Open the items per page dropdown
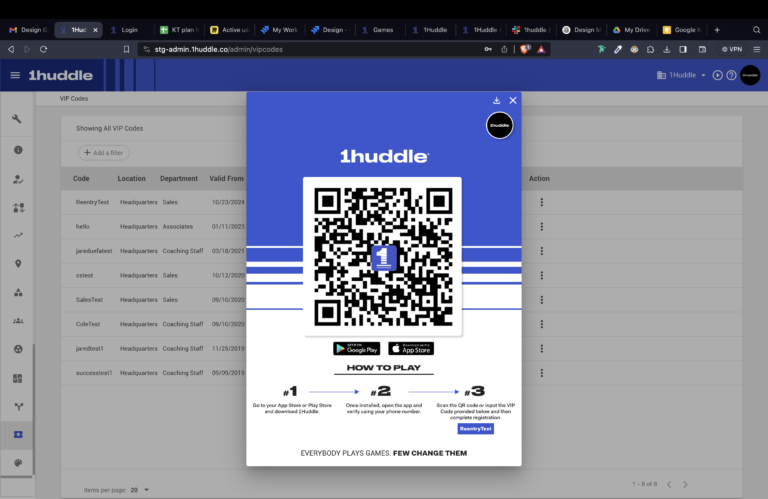The image size is (768, 499). tap(146, 489)
